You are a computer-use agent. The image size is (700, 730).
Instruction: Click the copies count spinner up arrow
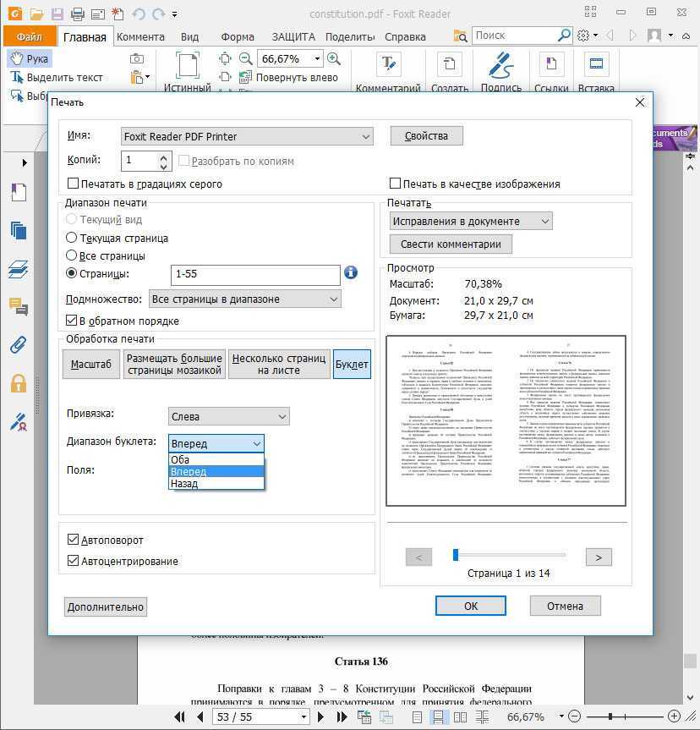click(x=163, y=157)
